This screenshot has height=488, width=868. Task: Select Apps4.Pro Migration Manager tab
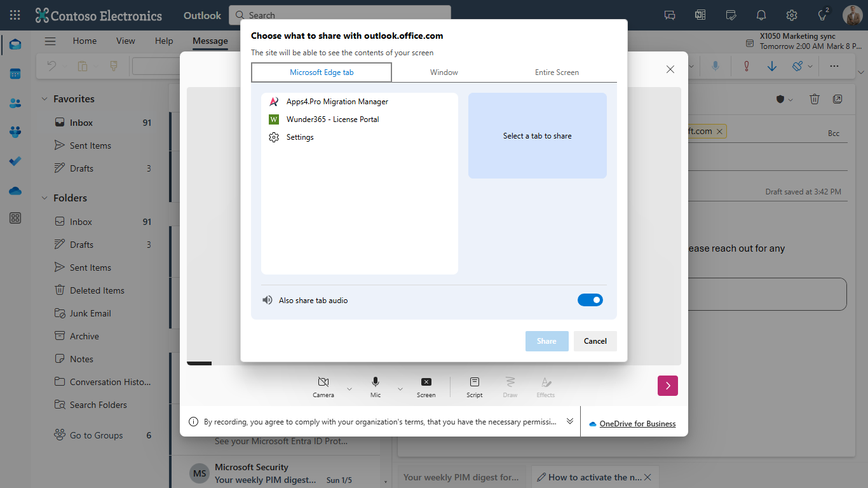click(337, 102)
